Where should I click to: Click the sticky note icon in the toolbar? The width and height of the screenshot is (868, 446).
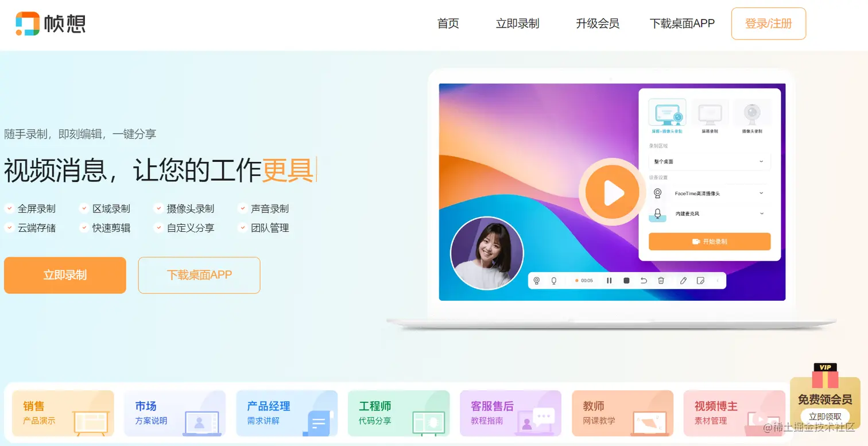(700, 281)
